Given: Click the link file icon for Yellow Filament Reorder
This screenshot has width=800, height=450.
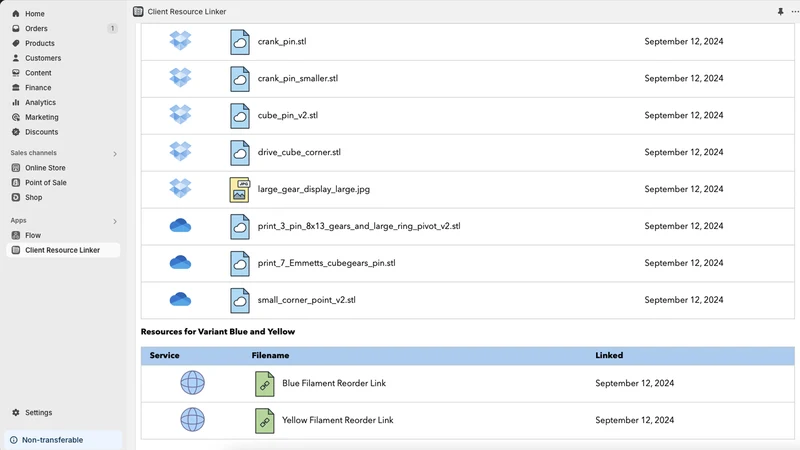Looking at the screenshot, I should (265, 421).
